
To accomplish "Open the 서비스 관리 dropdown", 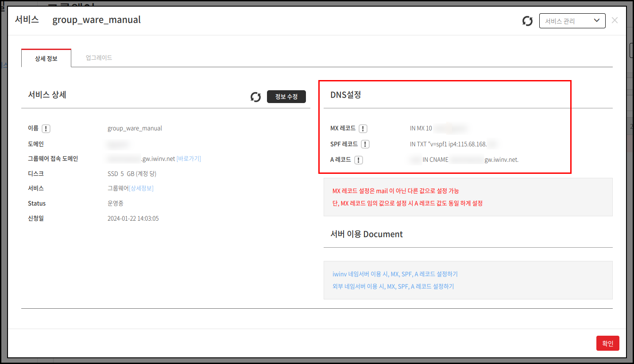I will tap(572, 21).
